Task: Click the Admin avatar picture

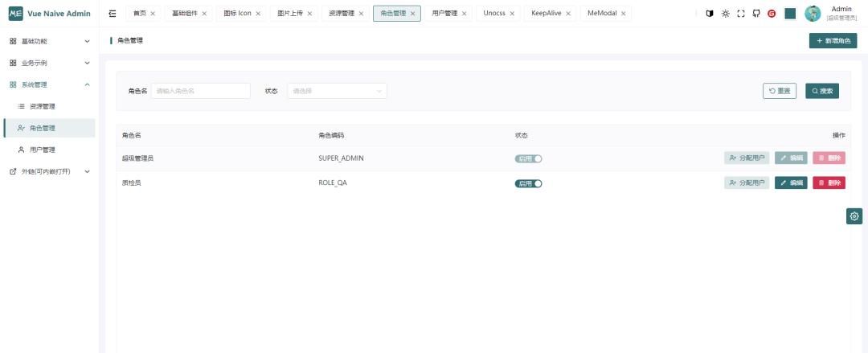Action: point(813,14)
